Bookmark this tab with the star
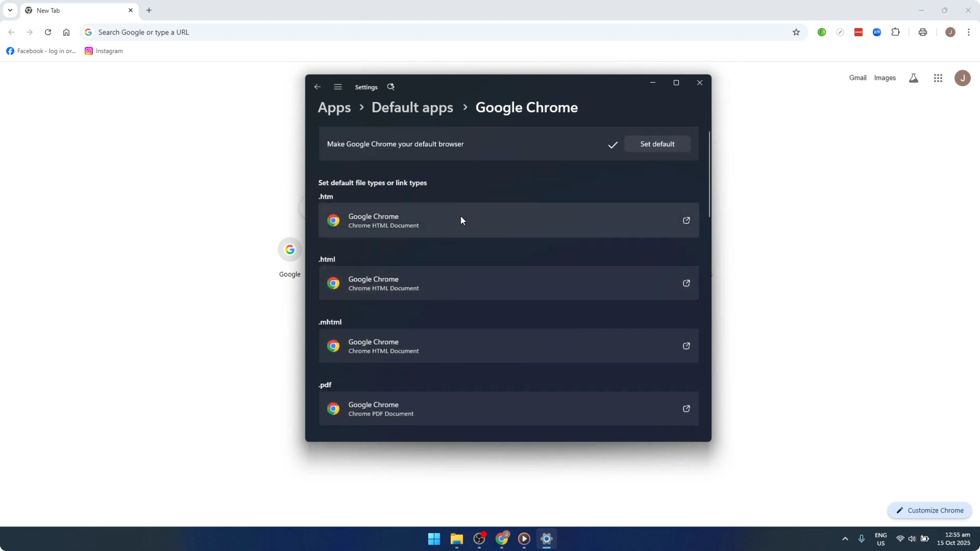The height and width of the screenshot is (551, 980). (x=796, y=32)
